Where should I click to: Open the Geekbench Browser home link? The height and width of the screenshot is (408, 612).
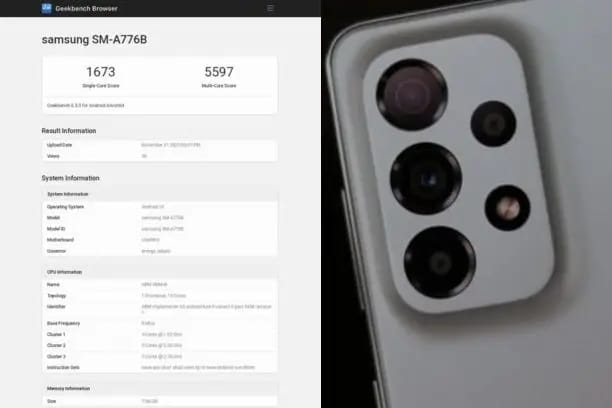click(86, 8)
